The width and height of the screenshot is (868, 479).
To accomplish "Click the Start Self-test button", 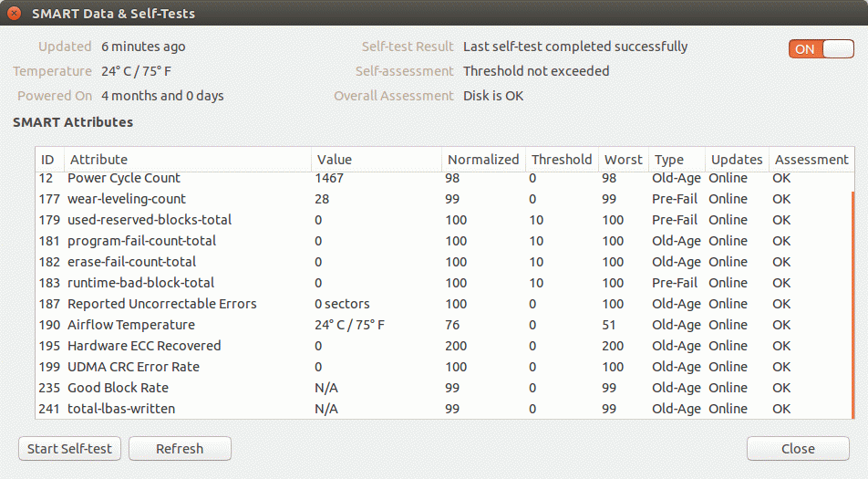I will tap(69, 448).
